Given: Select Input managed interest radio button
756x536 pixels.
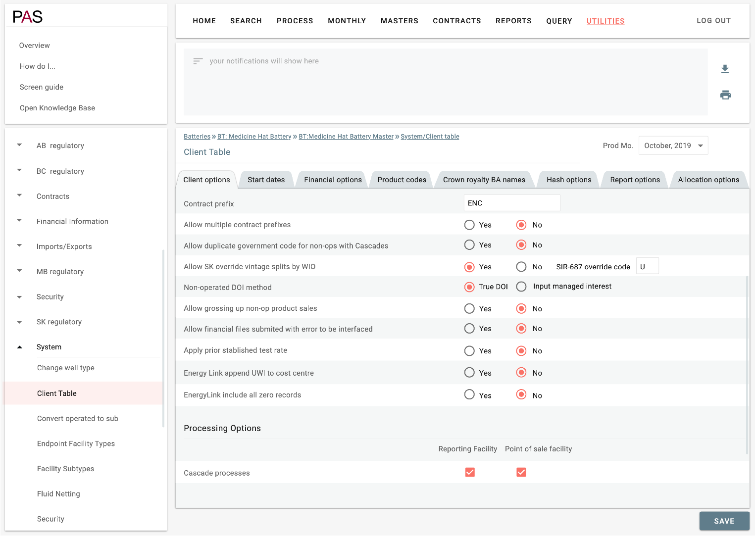Looking at the screenshot, I should [x=521, y=287].
